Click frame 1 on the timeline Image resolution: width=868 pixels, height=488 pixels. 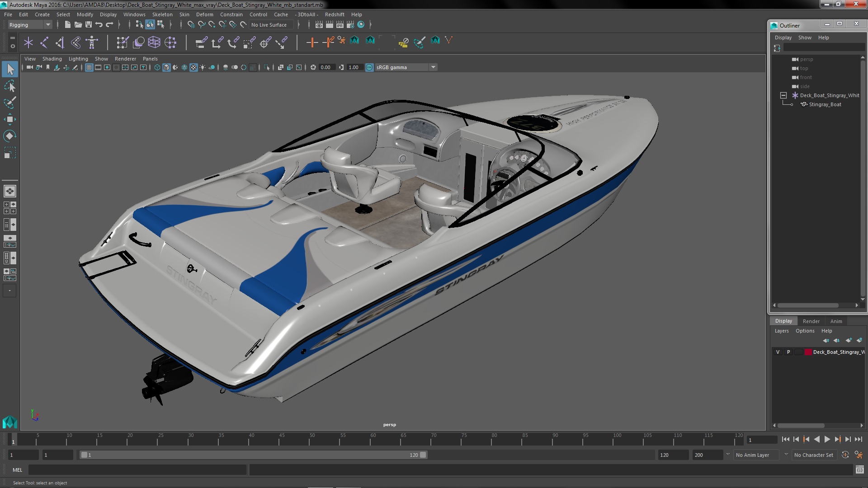[x=13, y=440]
